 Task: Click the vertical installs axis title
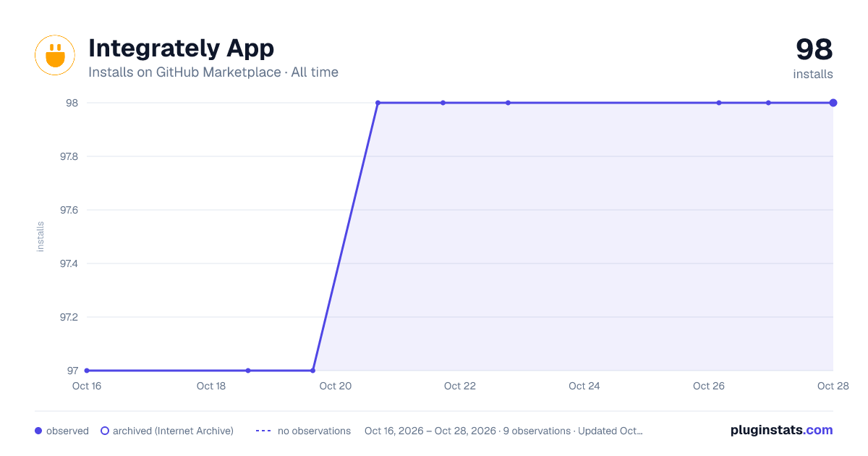tap(41, 237)
